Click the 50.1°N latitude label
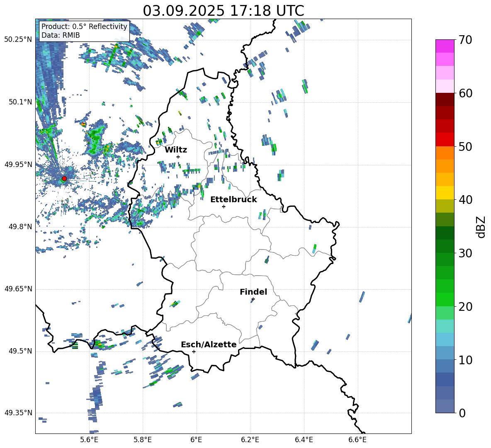This screenshot has width=491, height=448. pos(20,102)
